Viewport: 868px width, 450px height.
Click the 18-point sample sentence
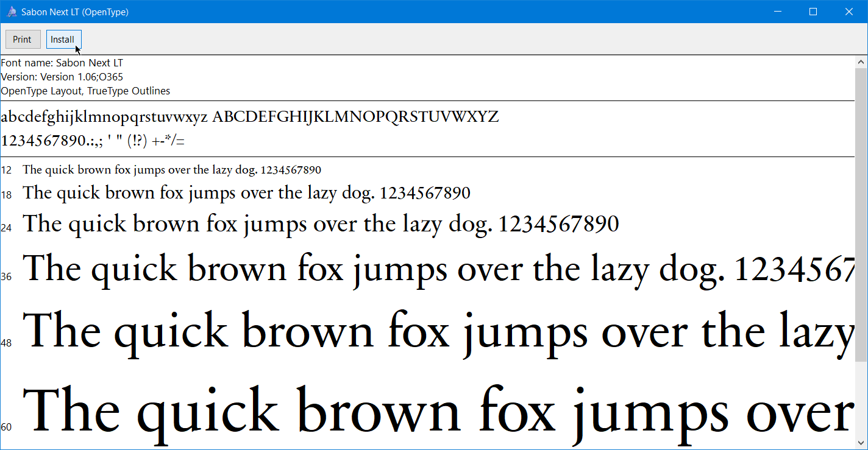point(247,194)
